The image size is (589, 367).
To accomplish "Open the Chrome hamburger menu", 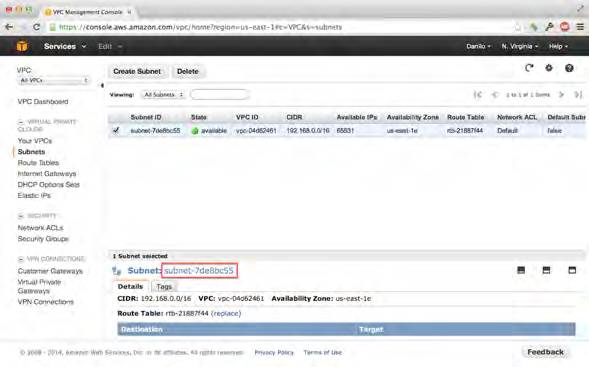I will tap(580, 27).
